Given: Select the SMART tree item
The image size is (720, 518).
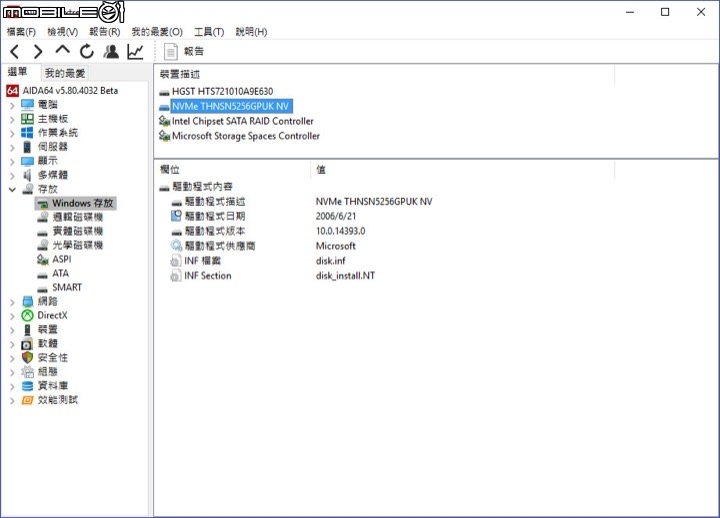Looking at the screenshot, I should point(67,287).
